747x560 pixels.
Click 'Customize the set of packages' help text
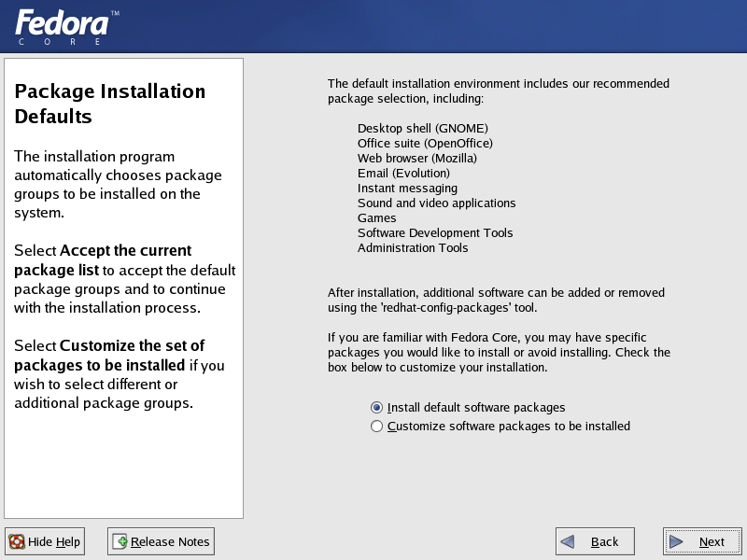coord(109,356)
